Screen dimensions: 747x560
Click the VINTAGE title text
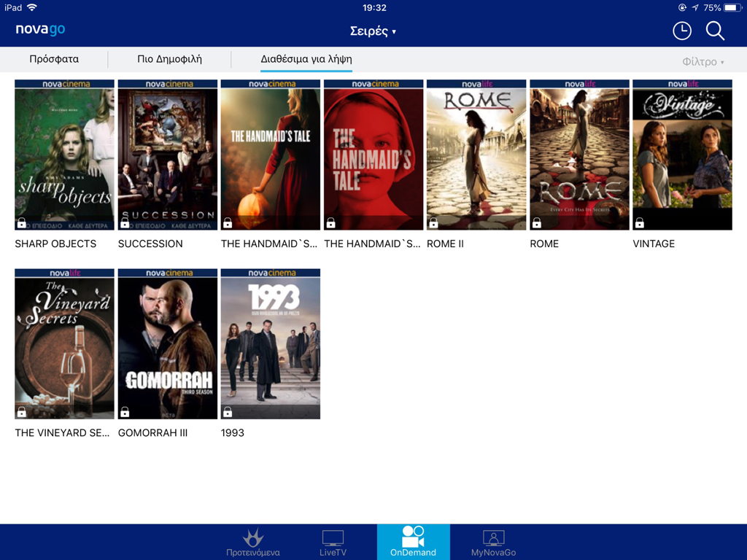coord(654,244)
